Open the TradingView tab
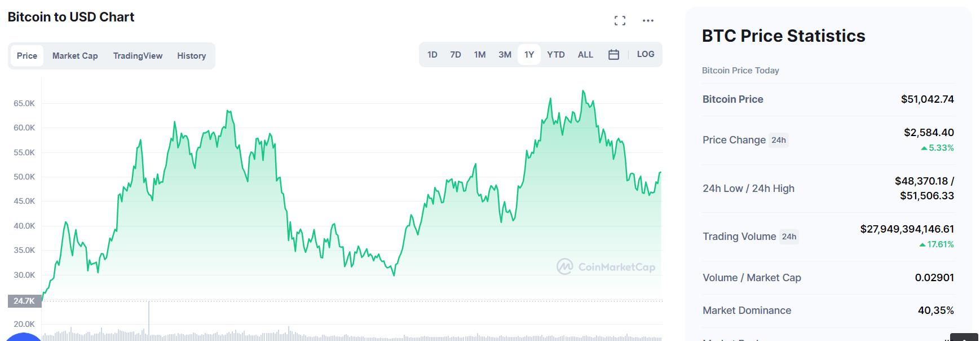 tap(138, 56)
